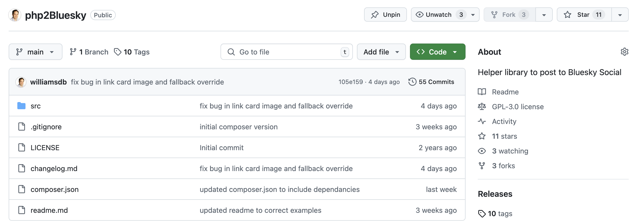Click the file icon beside readme.md
The width and height of the screenshot is (644, 224).
click(22, 210)
